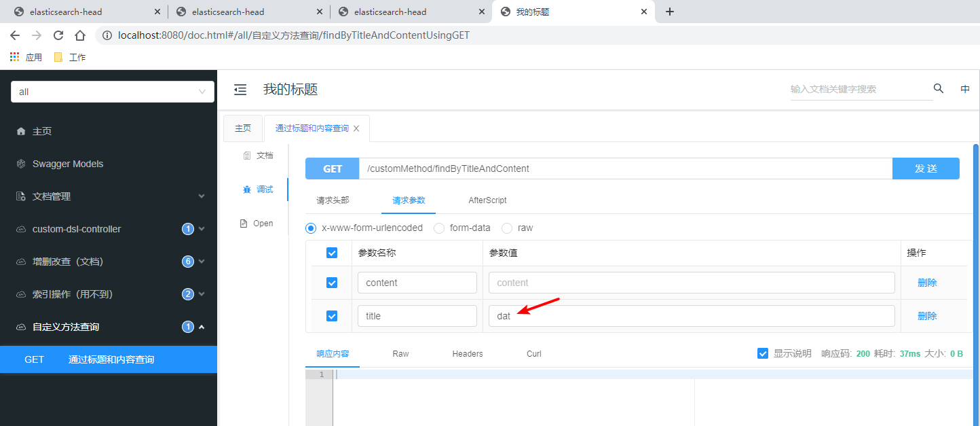The image size is (980, 426).
Task: Click the browser home icon
Action: point(80,35)
